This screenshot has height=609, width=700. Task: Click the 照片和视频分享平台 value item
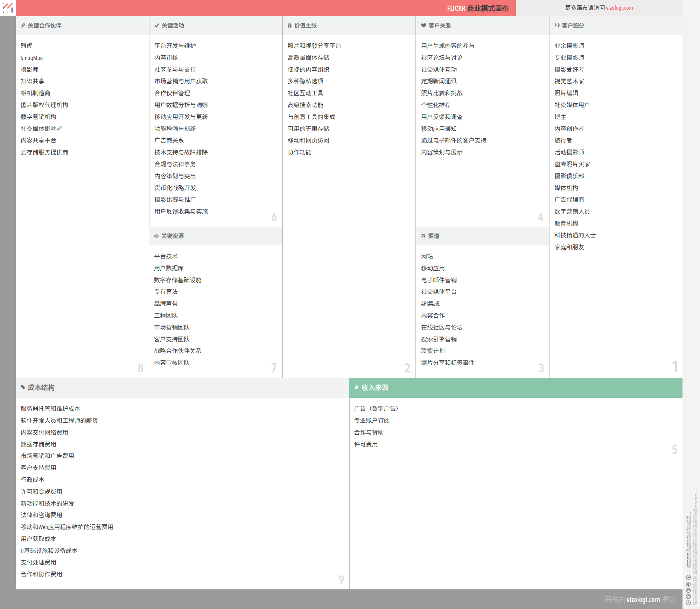point(314,46)
